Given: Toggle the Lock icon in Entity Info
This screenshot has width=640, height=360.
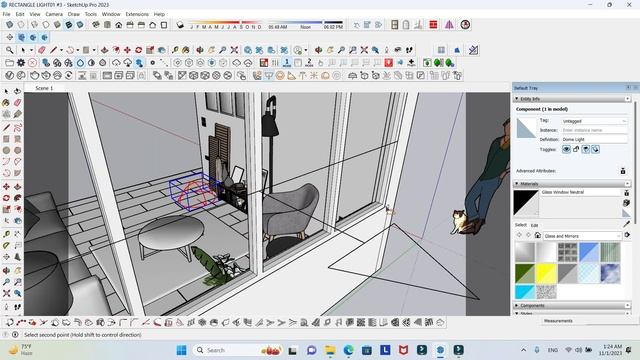Looking at the screenshot, I should (x=576, y=149).
